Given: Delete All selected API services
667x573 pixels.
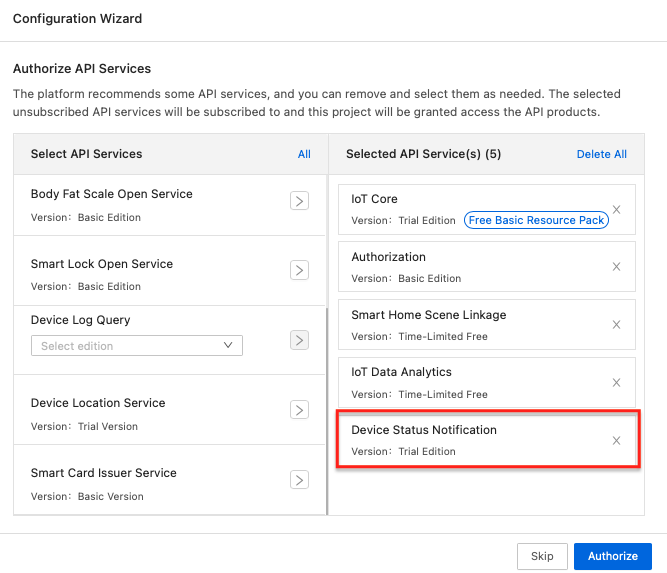Looking at the screenshot, I should tap(601, 154).
